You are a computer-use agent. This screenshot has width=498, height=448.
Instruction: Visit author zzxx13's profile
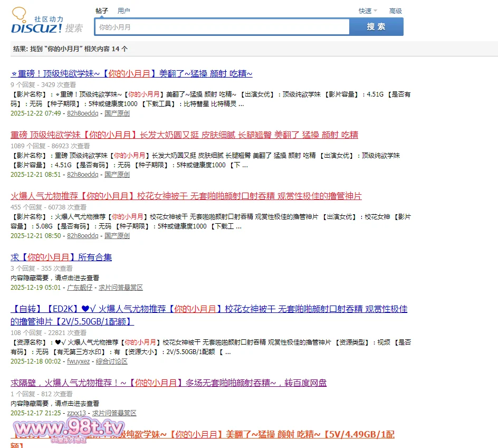76,413
